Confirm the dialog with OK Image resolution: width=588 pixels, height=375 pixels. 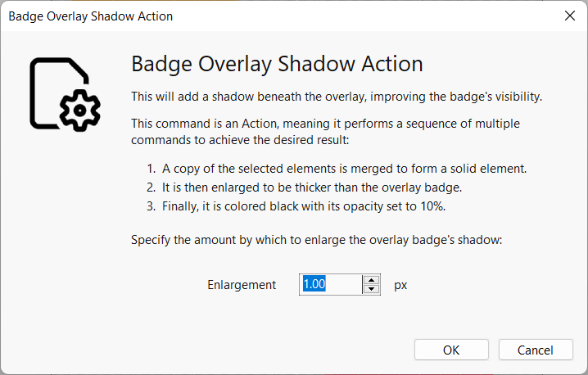tap(451, 350)
